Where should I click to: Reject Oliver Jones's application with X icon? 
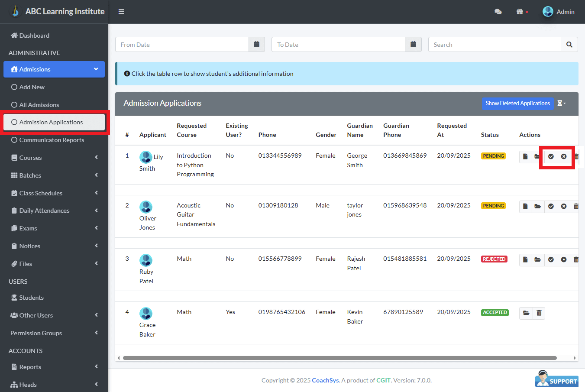[563, 206]
